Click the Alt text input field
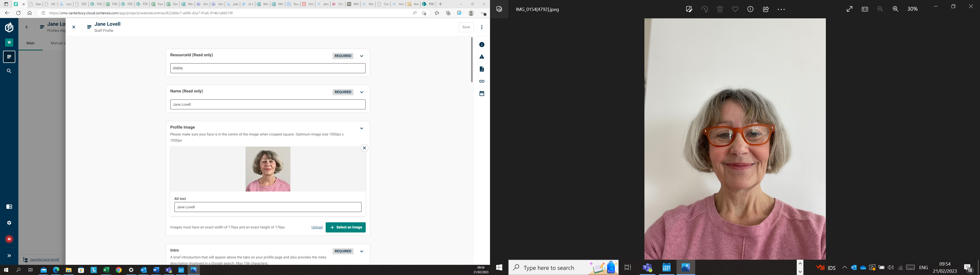This screenshot has width=980, height=275. (x=267, y=207)
